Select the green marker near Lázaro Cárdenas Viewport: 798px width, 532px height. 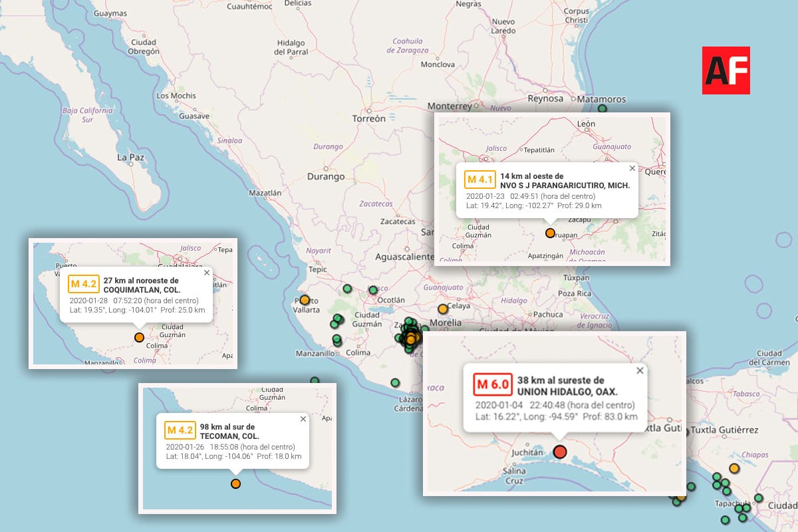pyautogui.click(x=396, y=382)
